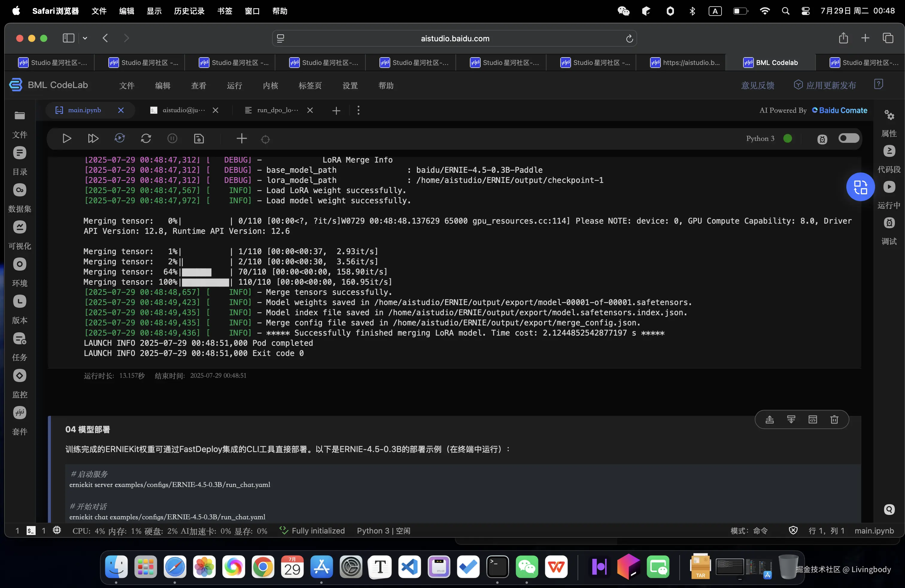Click the 意见反馈 feedback link
The image size is (905, 588).
coord(757,85)
